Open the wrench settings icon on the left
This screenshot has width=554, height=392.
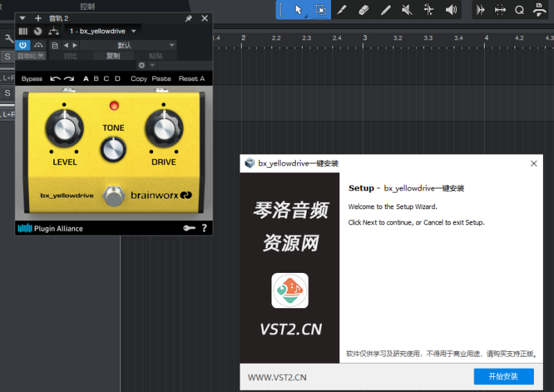tap(9, 38)
